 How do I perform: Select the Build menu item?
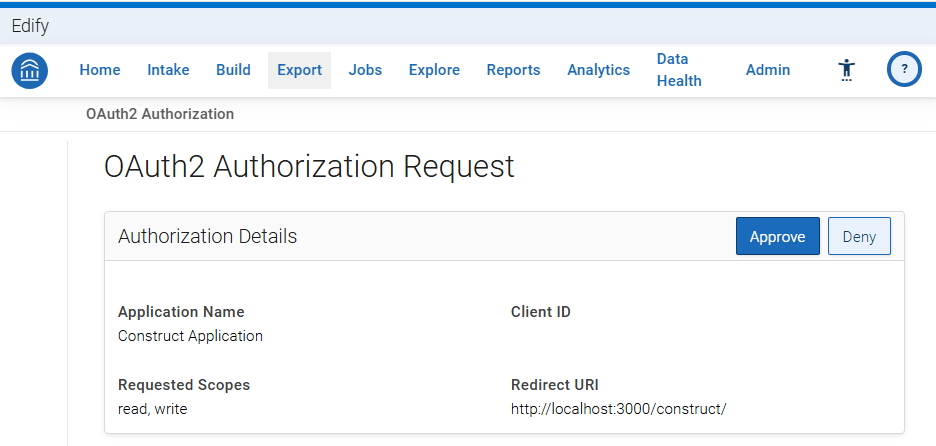[x=233, y=70]
